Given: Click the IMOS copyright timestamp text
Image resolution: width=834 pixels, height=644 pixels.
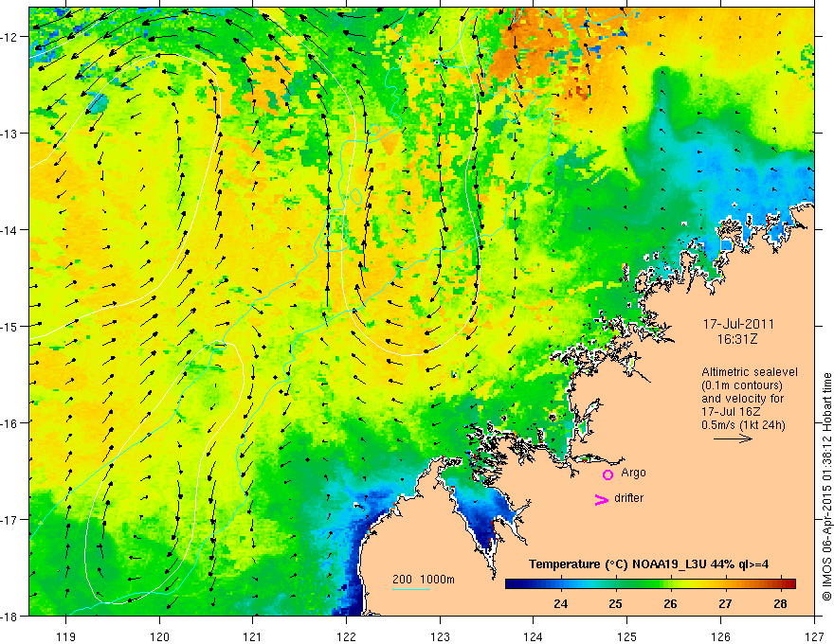Looking at the screenshot, I should tap(826, 486).
